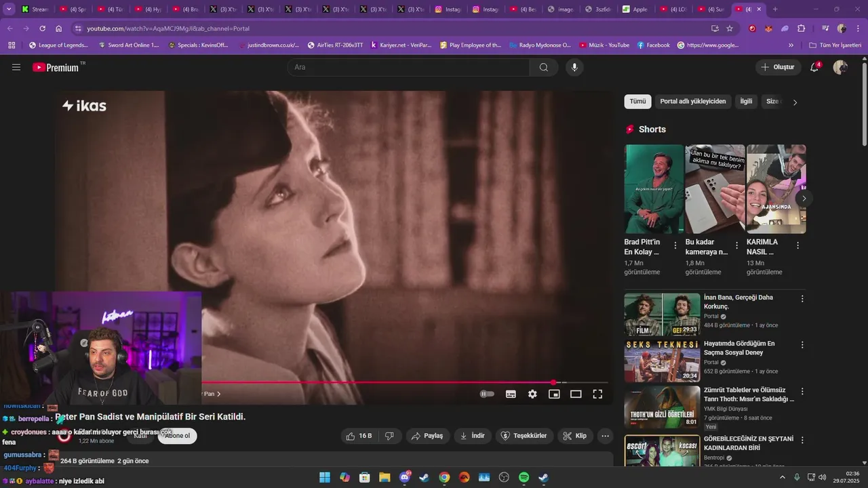Dislike the video
This screenshot has height=488, width=868.
(x=389, y=436)
